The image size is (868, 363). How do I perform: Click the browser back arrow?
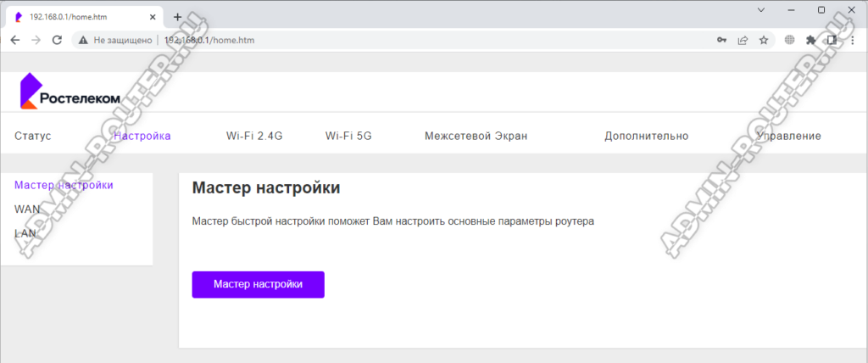[14, 40]
